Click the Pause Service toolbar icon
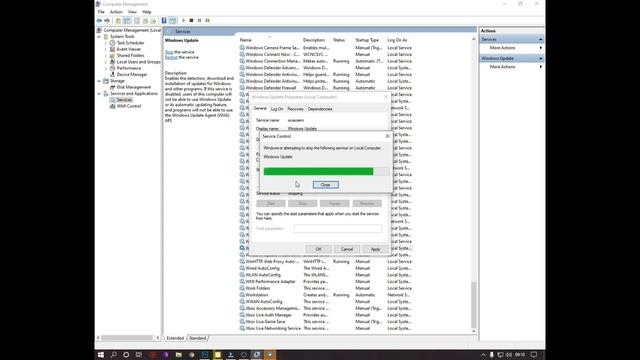Image resolution: width=640 pixels, height=360 pixels. coord(199,20)
